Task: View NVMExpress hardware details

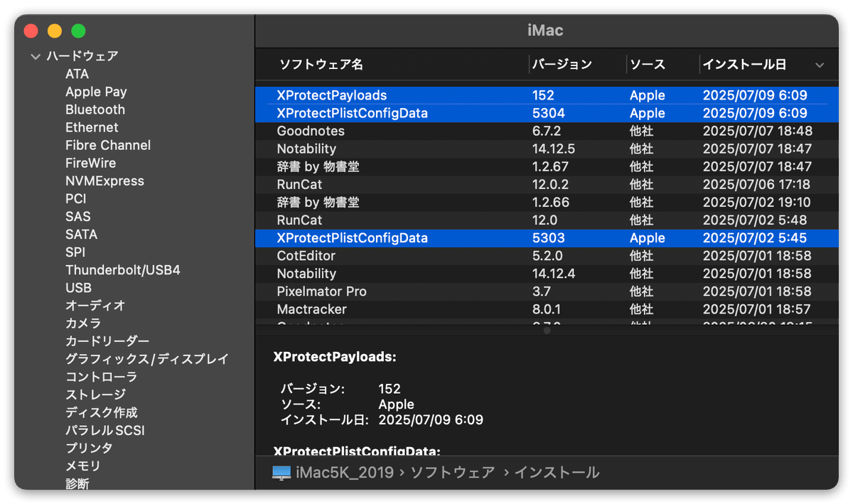Action: tap(104, 181)
